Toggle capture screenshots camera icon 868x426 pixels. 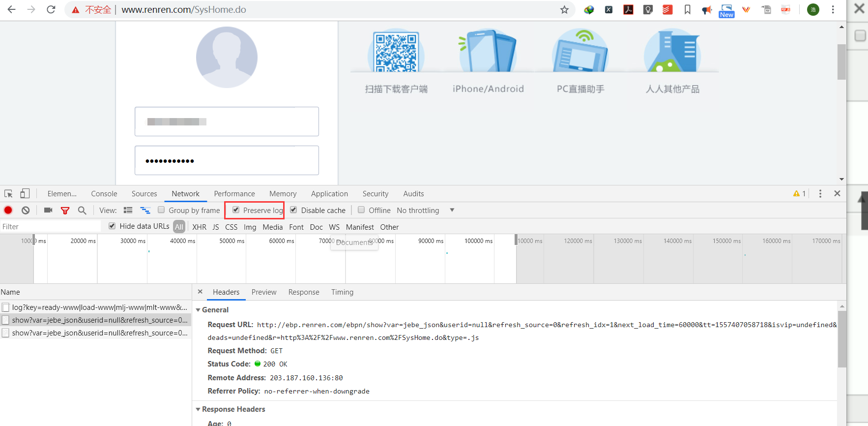coord(48,210)
